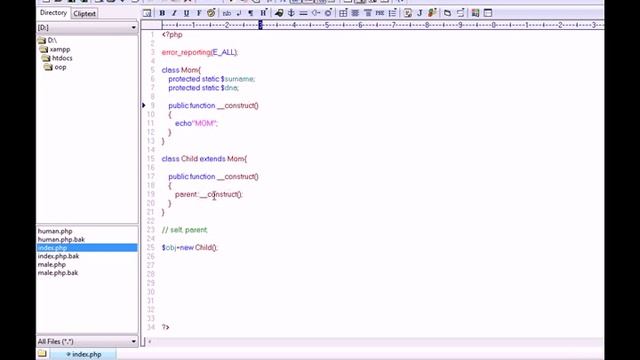The width and height of the screenshot is (640, 360).
Task: Click the HTML page template icon
Action: pyautogui.click(x=147, y=13)
